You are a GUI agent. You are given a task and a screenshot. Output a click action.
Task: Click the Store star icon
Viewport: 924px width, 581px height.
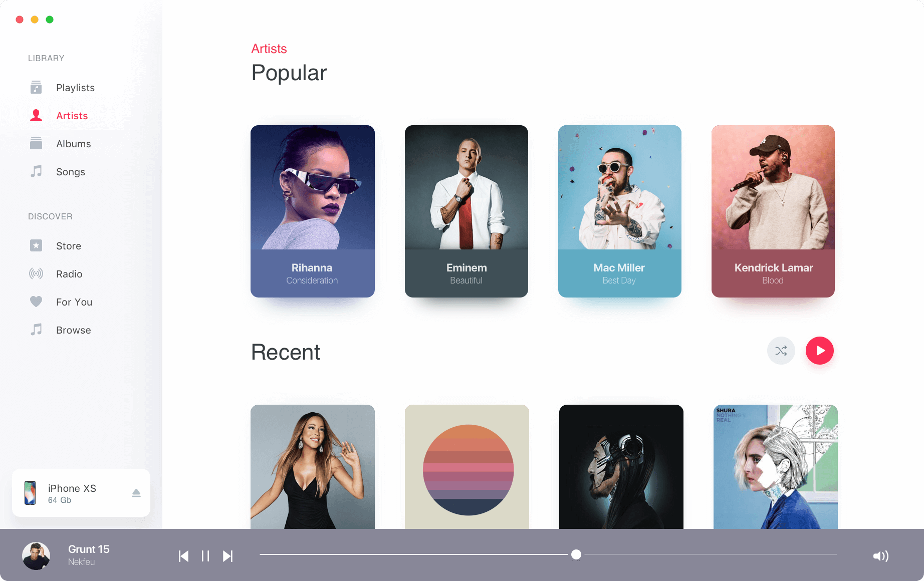(36, 245)
